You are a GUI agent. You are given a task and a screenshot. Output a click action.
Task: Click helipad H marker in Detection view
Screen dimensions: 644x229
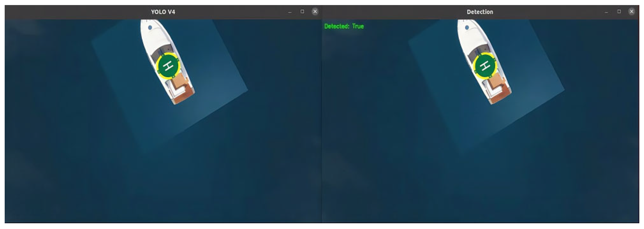(485, 66)
